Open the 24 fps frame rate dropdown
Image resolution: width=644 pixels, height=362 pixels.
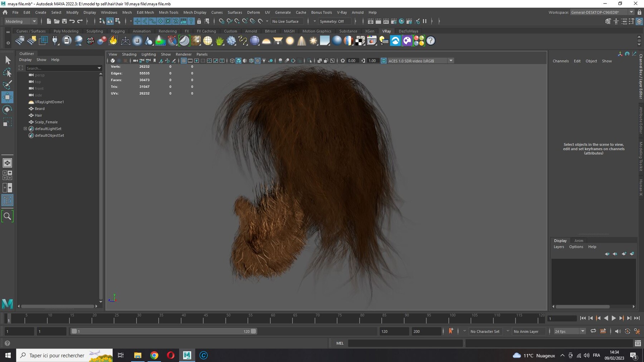569,331
